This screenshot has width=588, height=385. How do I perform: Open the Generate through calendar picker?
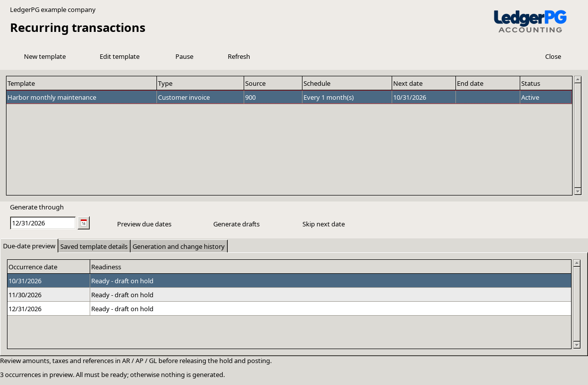pyautogui.click(x=84, y=223)
